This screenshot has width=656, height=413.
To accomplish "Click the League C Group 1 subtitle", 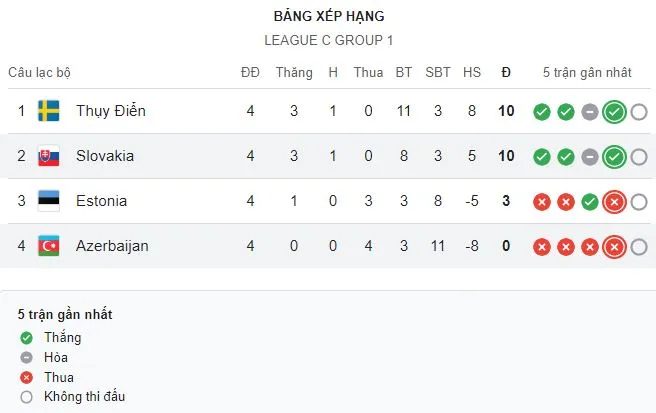I will click(328, 41).
